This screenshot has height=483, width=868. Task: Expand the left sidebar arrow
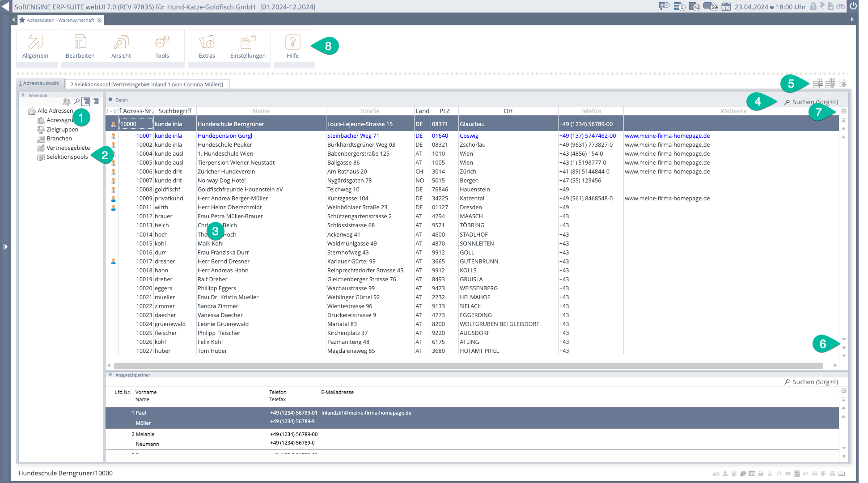coord(5,246)
